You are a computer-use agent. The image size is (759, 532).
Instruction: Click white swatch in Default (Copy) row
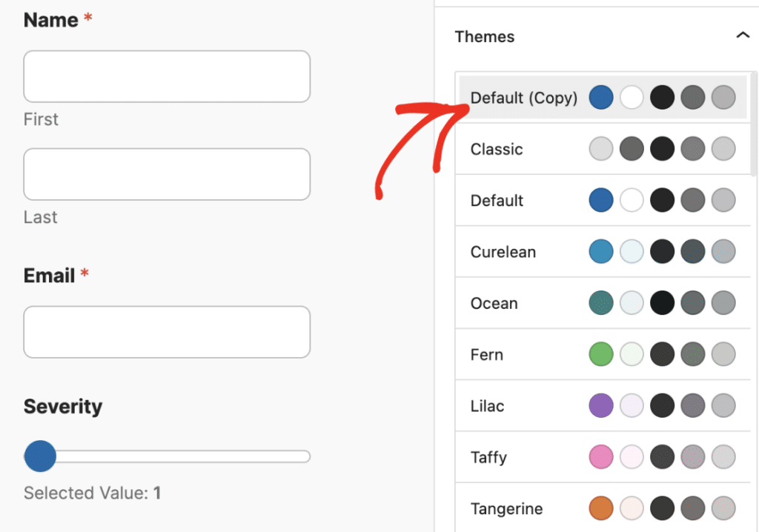632,98
